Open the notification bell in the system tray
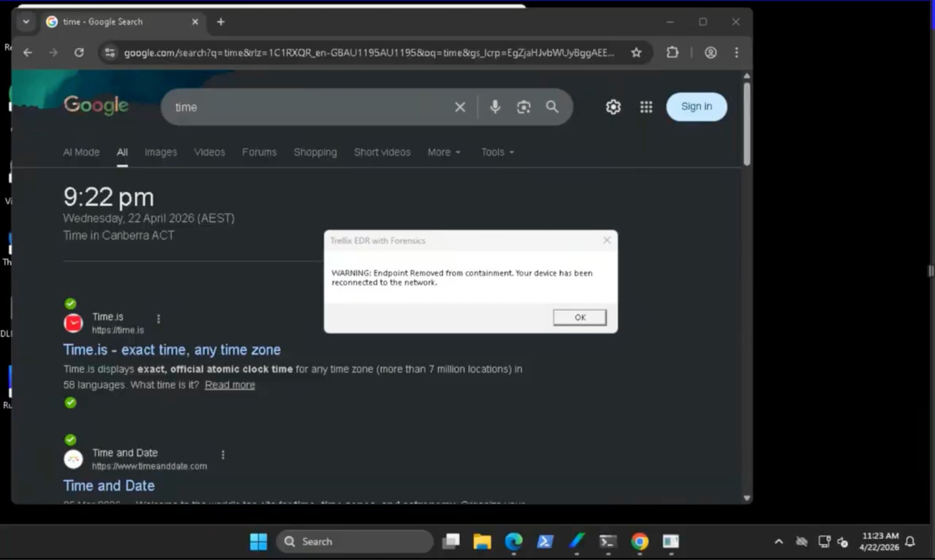 910,542
